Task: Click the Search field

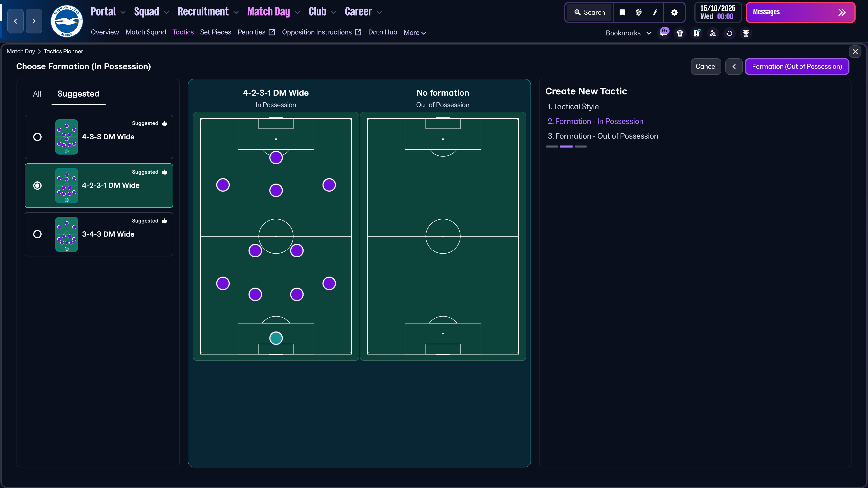Action: (x=590, y=12)
